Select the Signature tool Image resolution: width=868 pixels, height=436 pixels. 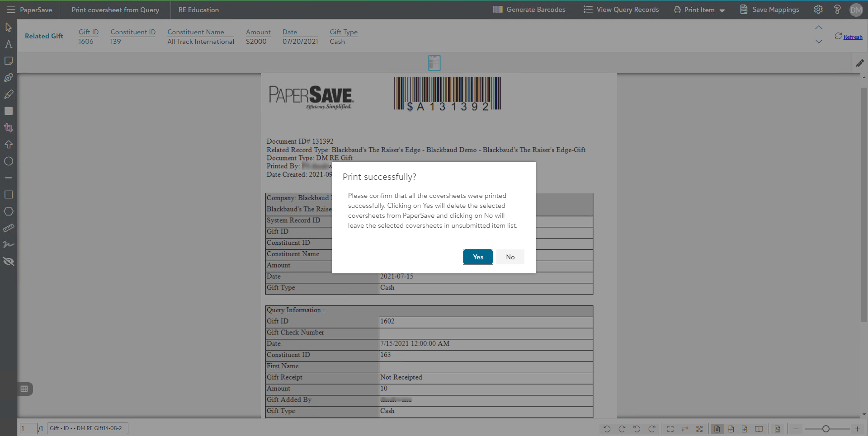[x=9, y=245]
